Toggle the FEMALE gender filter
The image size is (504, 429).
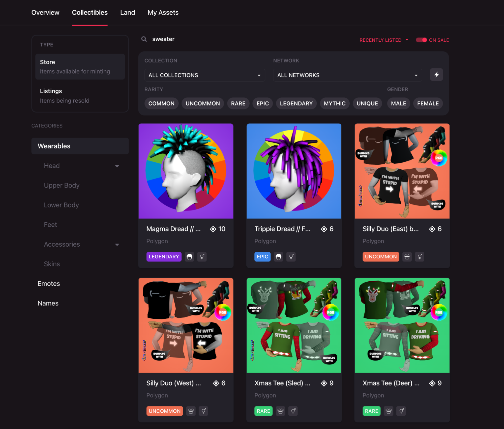[x=428, y=103]
